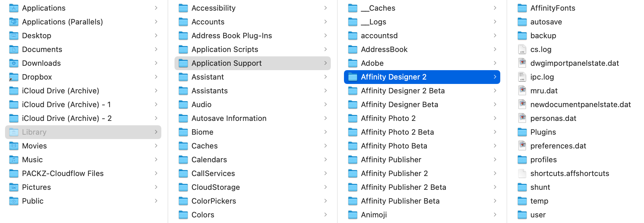644x223 pixels.
Task: Click the dwgimportpanelstate.dat file icon
Action: pyautogui.click(x=522, y=63)
